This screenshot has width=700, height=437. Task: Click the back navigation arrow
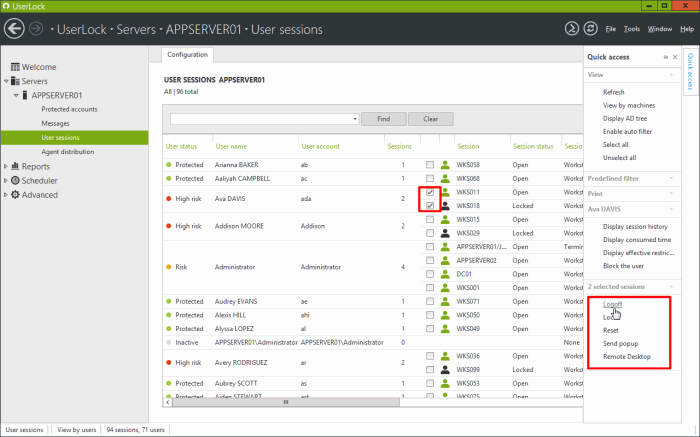(14, 29)
